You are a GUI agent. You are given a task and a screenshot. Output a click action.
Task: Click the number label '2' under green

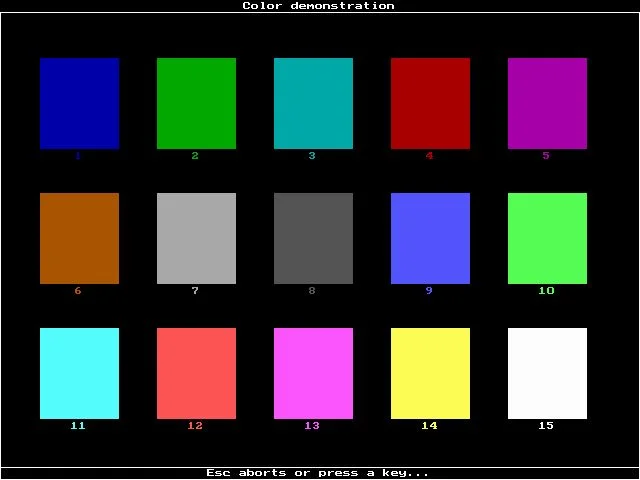coord(195,156)
